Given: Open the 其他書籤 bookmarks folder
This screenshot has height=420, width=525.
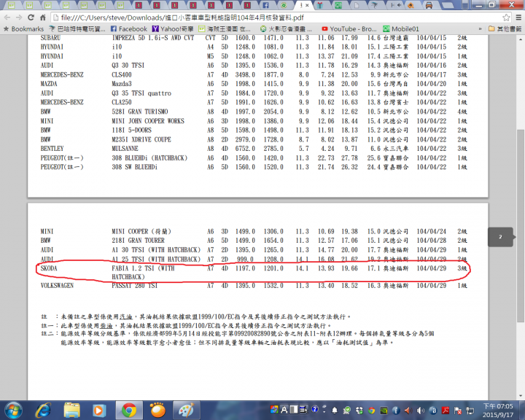Looking at the screenshot, I should tap(505, 29).
